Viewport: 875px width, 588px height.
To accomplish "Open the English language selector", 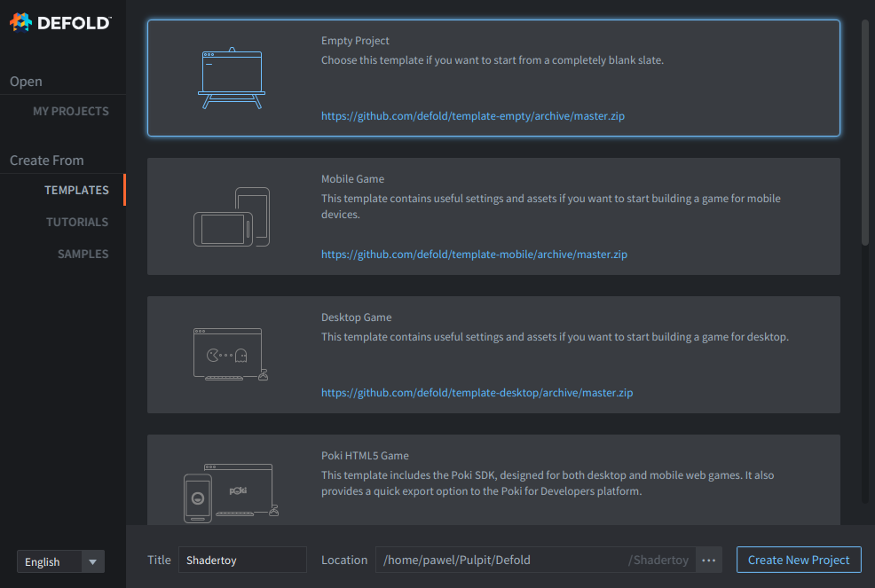I will click(x=61, y=561).
